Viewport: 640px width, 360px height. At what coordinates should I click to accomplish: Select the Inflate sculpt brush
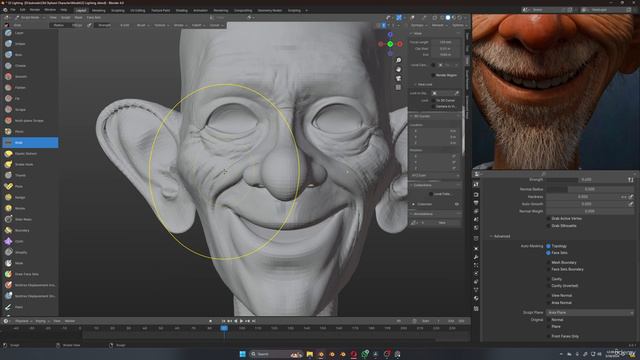pyautogui.click(x=30, y=44)
